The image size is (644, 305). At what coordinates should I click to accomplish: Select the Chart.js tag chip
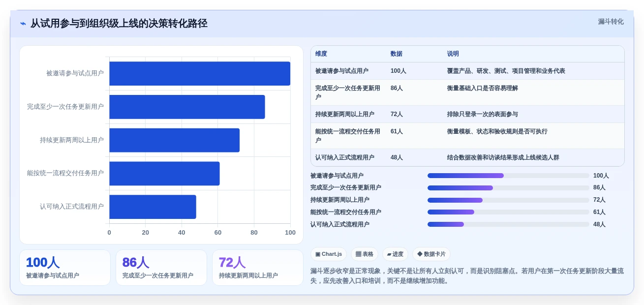pos(329,254)
